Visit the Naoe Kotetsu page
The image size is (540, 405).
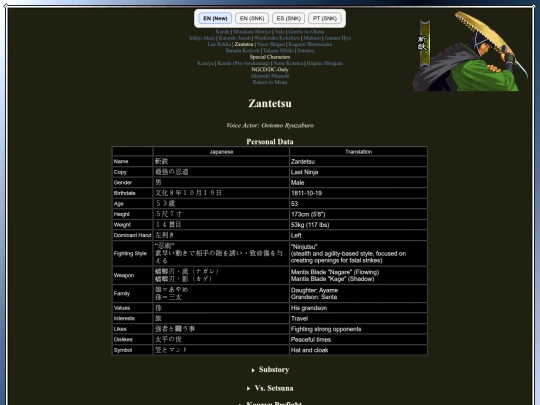(x=288, y=63)
